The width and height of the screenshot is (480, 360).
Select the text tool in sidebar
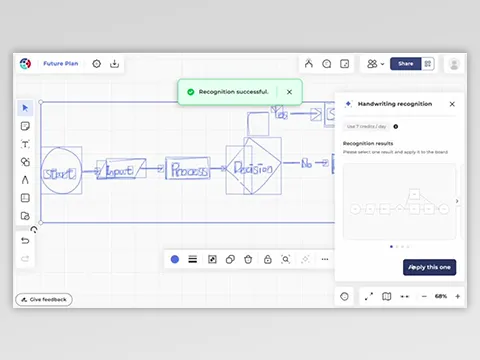(25, 144)
